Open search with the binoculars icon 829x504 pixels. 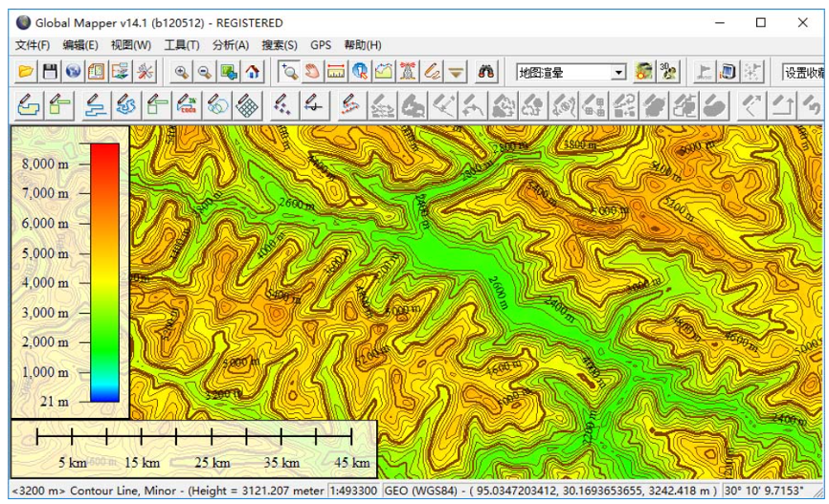pyautogui.click(x=486, y=72)
